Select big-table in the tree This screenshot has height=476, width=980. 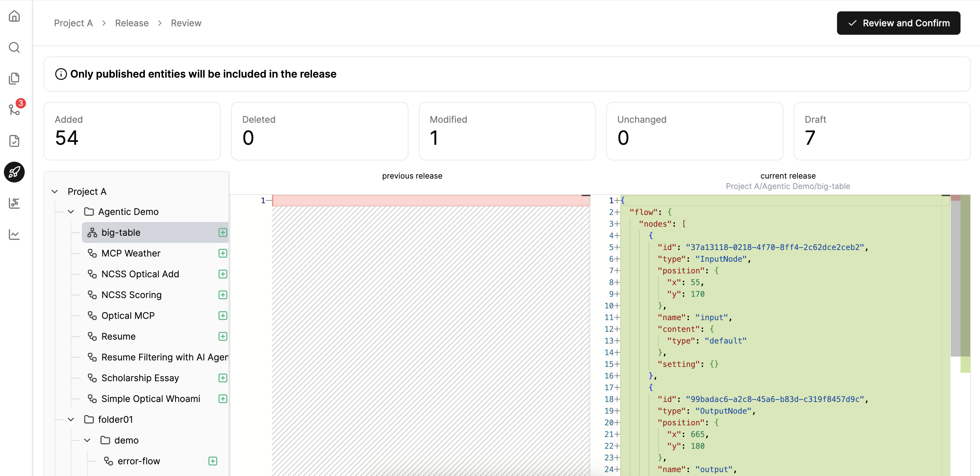(155, 232)
